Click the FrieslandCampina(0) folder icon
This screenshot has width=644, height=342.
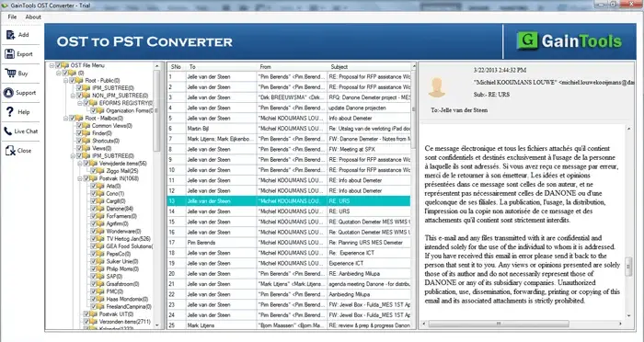tap(100, 306)
